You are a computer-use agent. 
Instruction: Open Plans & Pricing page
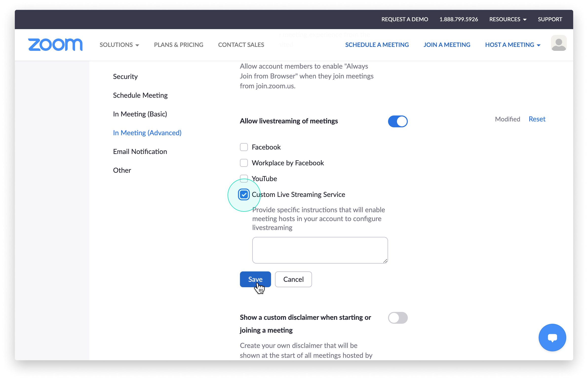click(178, 45)
